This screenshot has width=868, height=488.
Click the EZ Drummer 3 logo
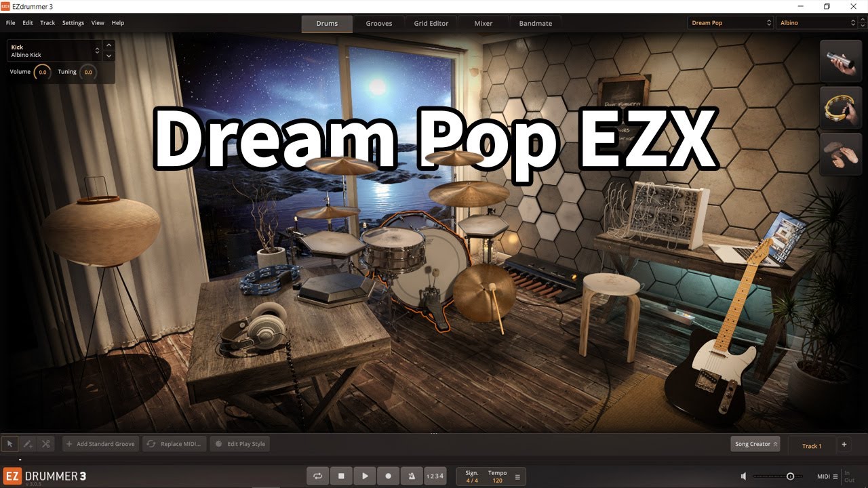coord(45,476)
